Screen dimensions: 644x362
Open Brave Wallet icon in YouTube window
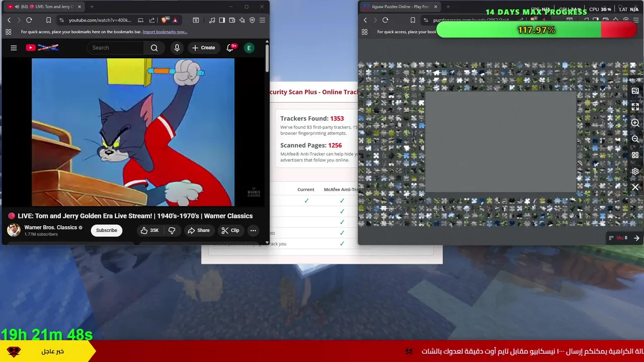tap(232, 20)
